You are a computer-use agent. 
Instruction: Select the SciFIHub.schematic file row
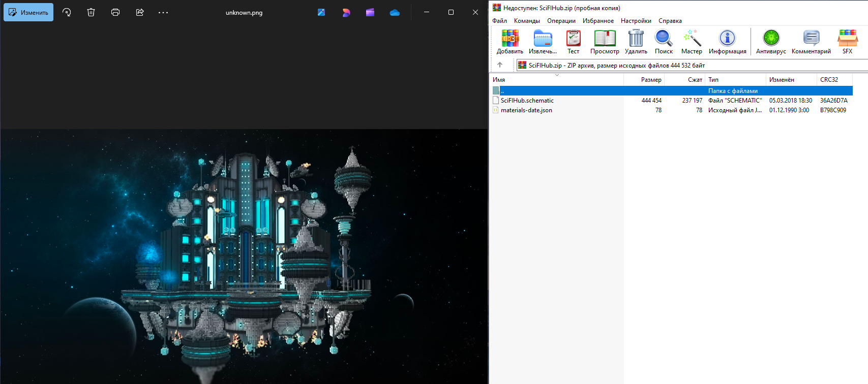pyautogui.click(x=671, y=101)
